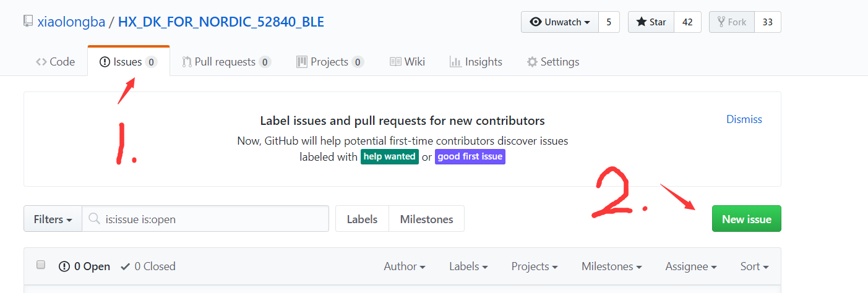The image size is (868, 293).
Task: Show the 0 Closed issues
Action: (148, 266)
